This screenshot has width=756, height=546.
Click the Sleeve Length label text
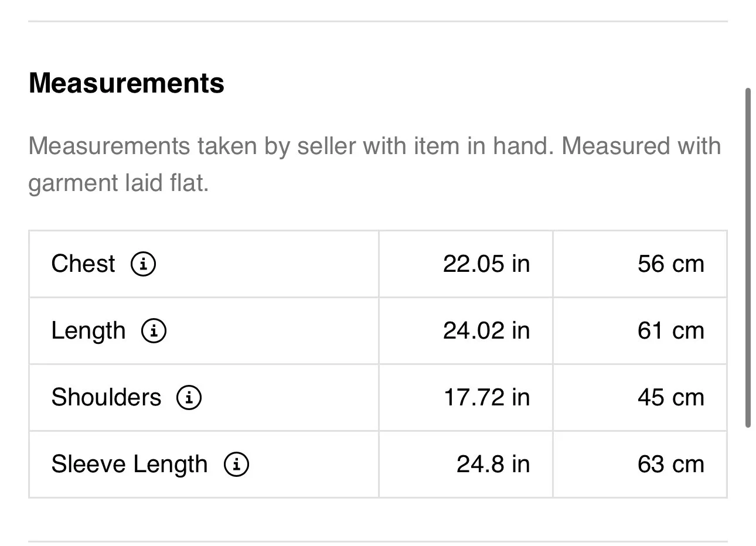coord(129,464)
